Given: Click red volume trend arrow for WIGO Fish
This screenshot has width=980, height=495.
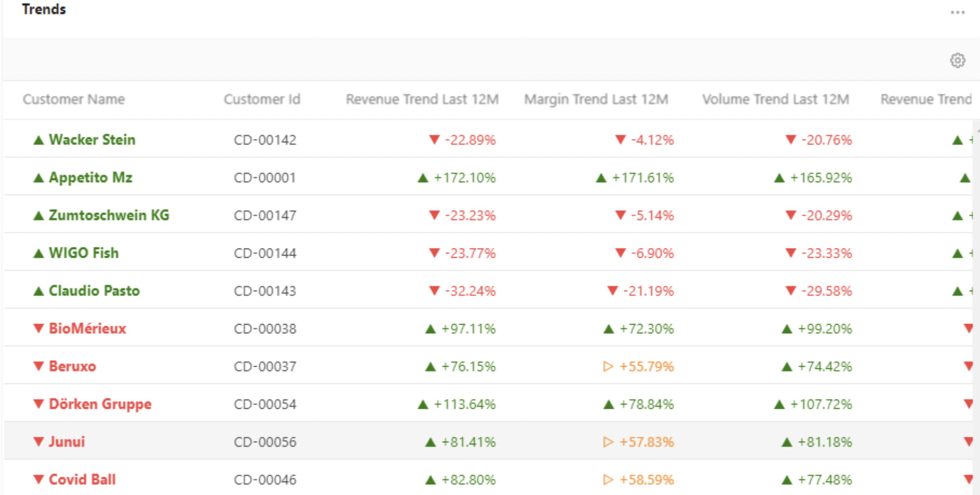Looking at the screenshot, I should click(790, 253).
